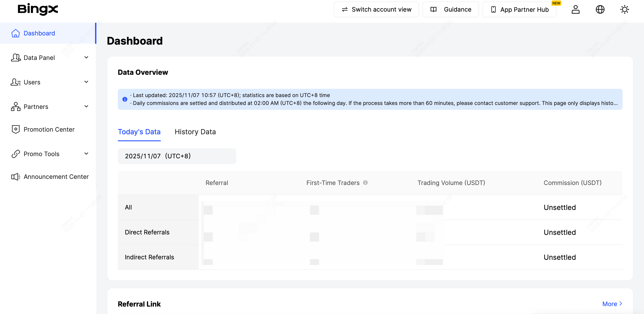This screenshot has width=644, height=314.
Task: Click the globe language icon
Action: pos(600,9)
